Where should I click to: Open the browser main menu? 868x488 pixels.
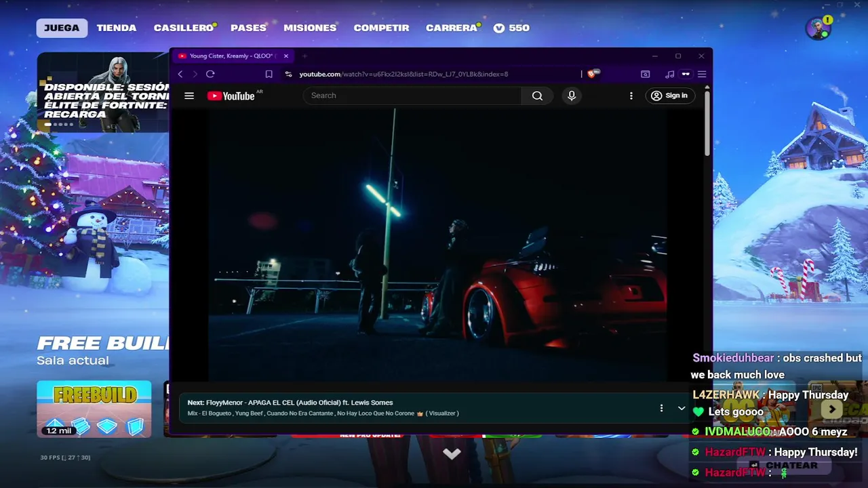pyautogui.click(x=702, y=74)
